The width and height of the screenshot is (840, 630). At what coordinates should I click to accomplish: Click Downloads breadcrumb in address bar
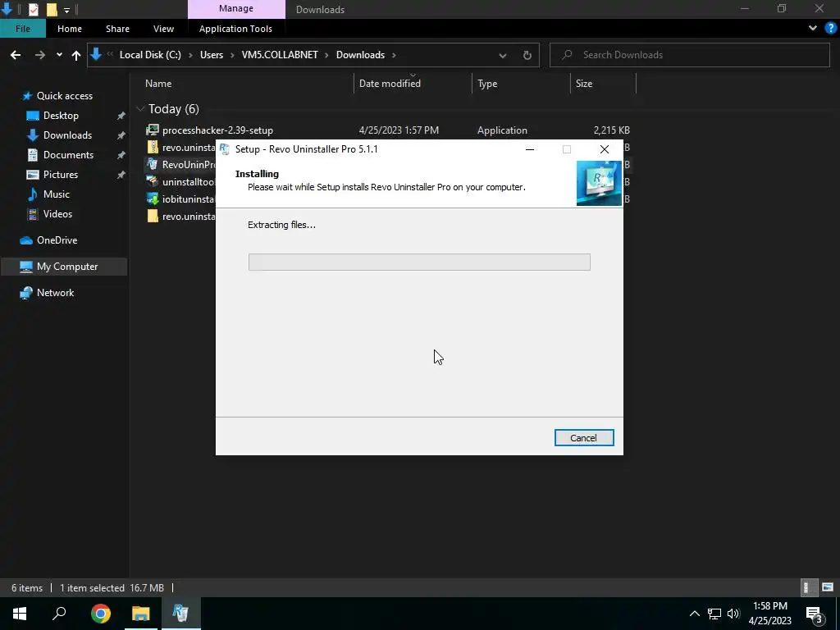coord(361,55)
